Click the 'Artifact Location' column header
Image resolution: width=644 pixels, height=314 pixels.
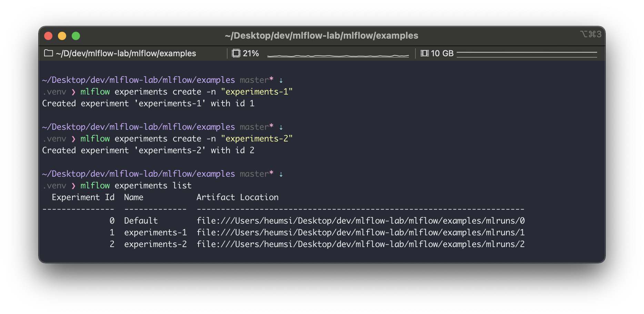(238, 197)
